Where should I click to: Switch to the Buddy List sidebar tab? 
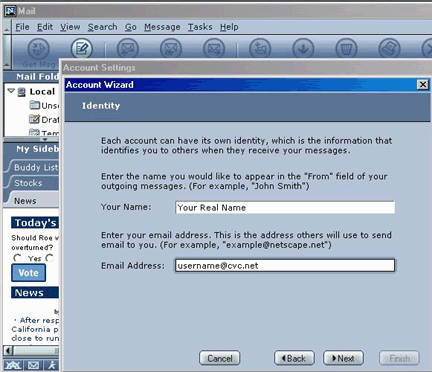coord(33,167)
